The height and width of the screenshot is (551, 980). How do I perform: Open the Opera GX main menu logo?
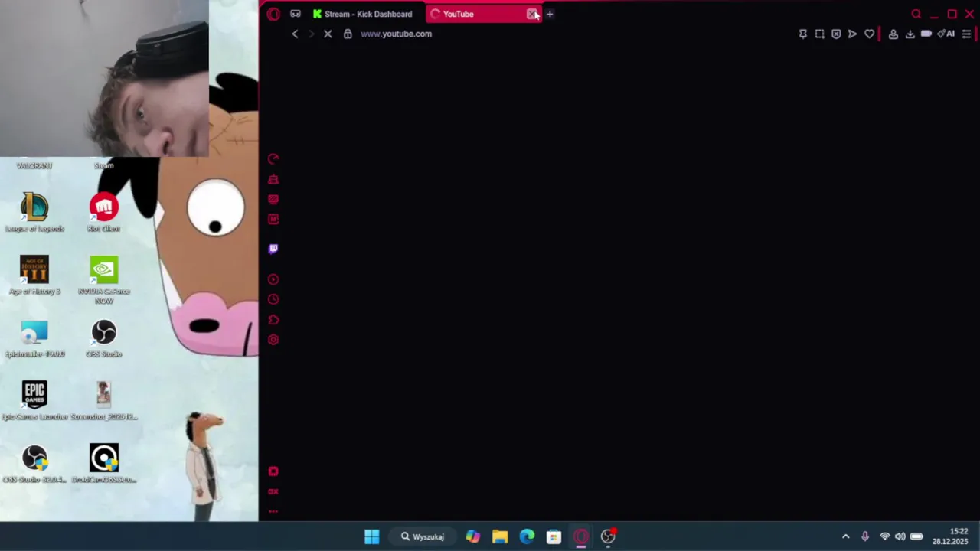[x=273, y=14]
